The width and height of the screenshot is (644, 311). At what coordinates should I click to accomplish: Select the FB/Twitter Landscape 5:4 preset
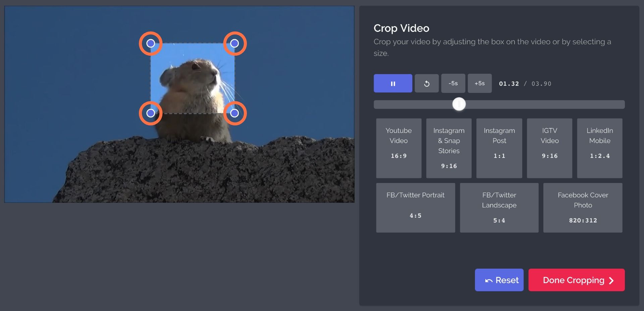pos(499,207)
